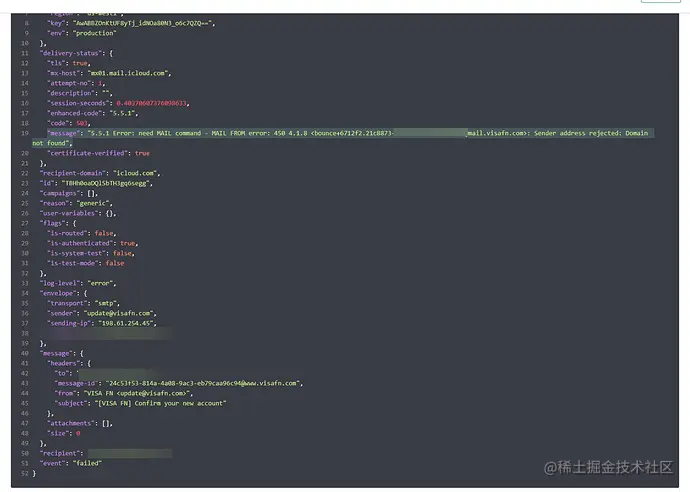The image size is (690, 492).
Task: Click the session-seconds numeric value
Action: pyautogui.click(x=153, y=103)
